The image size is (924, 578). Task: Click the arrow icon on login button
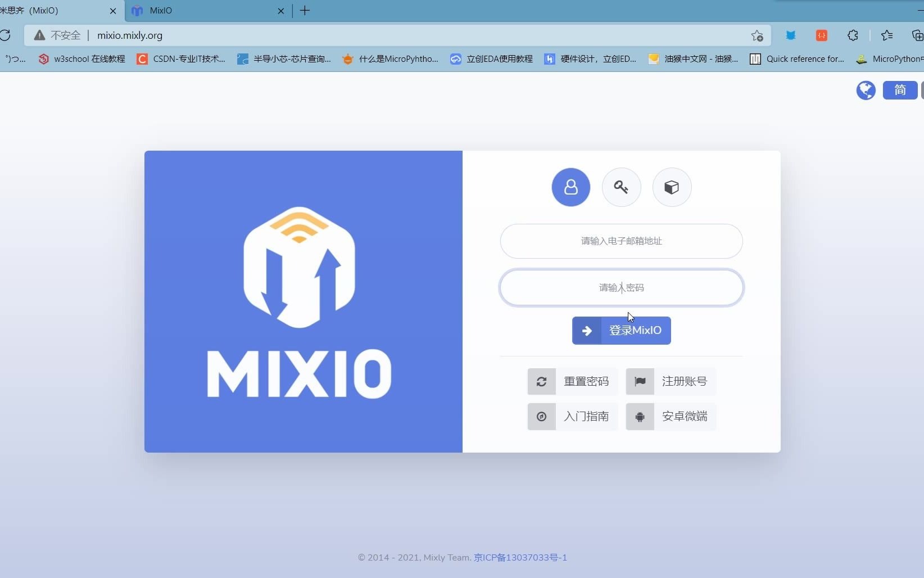587,331
